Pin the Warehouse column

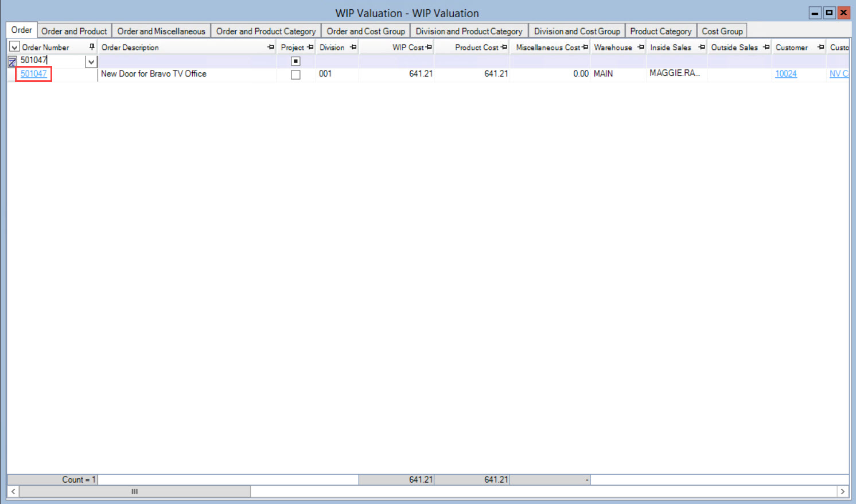[x=641, y=47]
